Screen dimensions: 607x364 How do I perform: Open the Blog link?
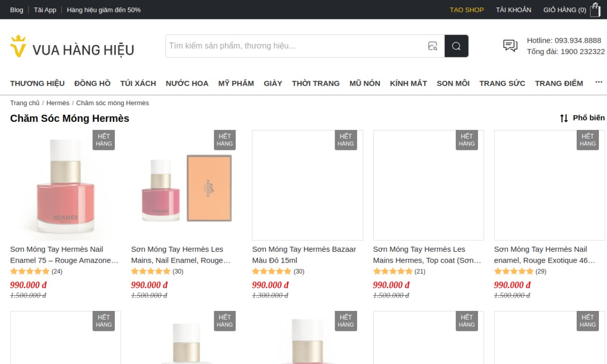(17, 9)
